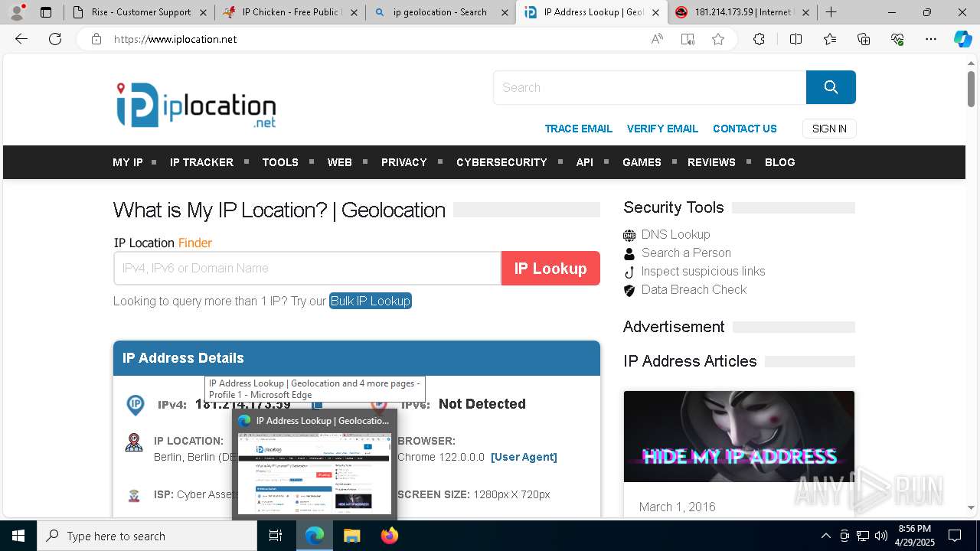
Task: Open CYBERSECURITY menu item
Action: [501, 162]
